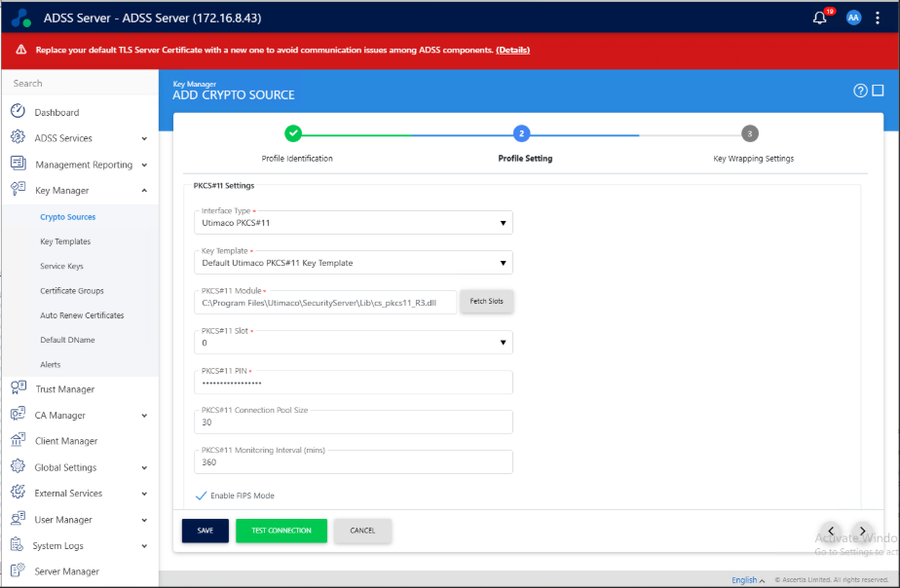Go to the next page arrow
Viewport: 900px width, 588px height.
862,532
